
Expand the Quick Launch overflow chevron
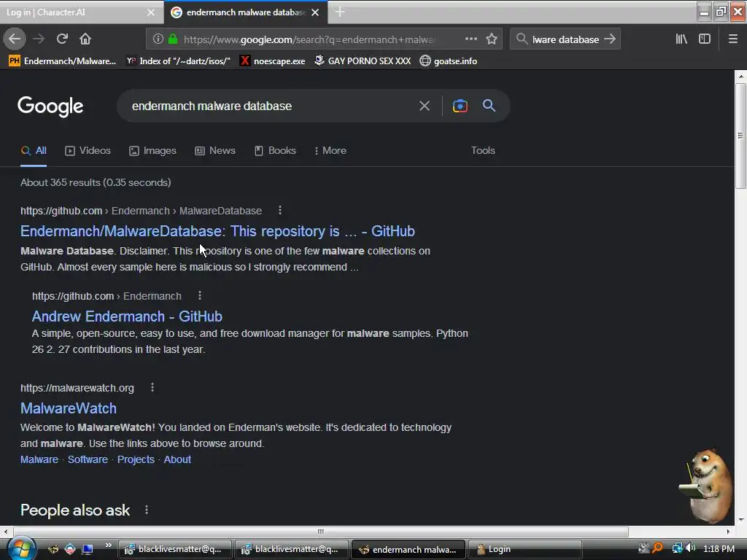point(108,545)
